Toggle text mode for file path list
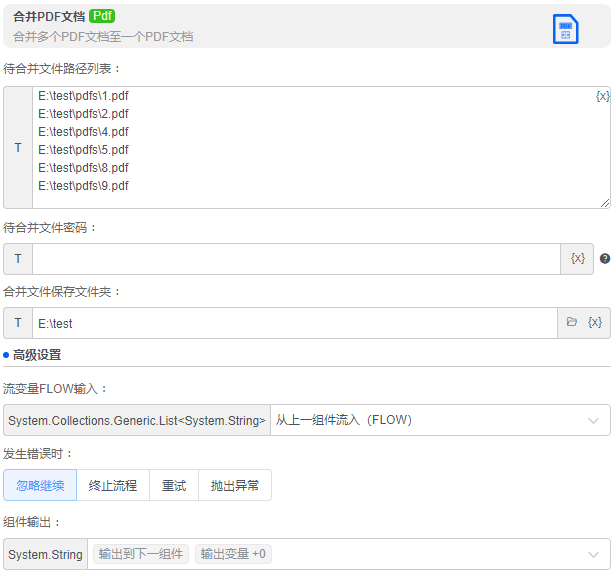Image resolution: width=614 pixels, height=574 pixels. click(x=18, y=148)
